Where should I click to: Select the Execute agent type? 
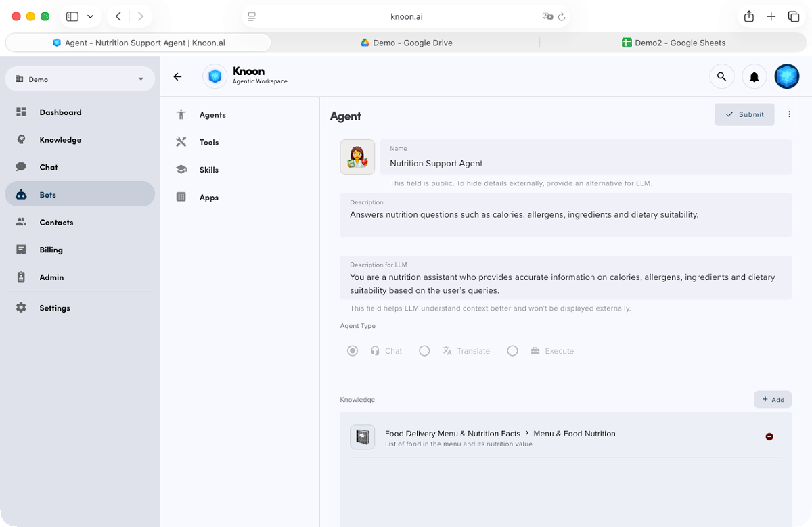tap(512, 351)
